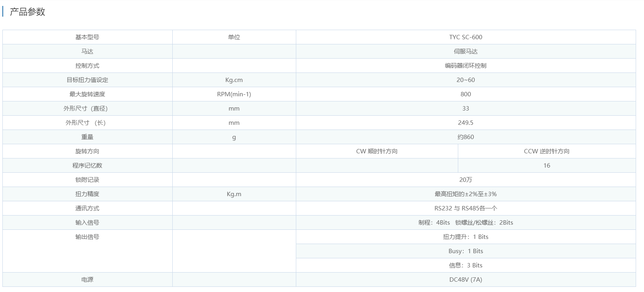Select the 伺服马达 value cell

point(466,52)
